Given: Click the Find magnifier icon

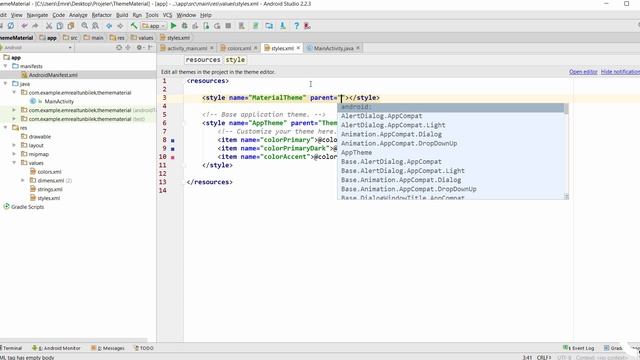Looking at the screenshot, I should 84,26.
